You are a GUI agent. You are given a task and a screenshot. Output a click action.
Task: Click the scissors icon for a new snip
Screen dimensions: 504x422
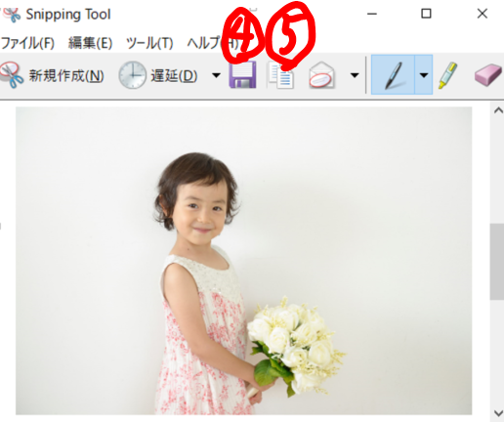[x=12, y=75]
